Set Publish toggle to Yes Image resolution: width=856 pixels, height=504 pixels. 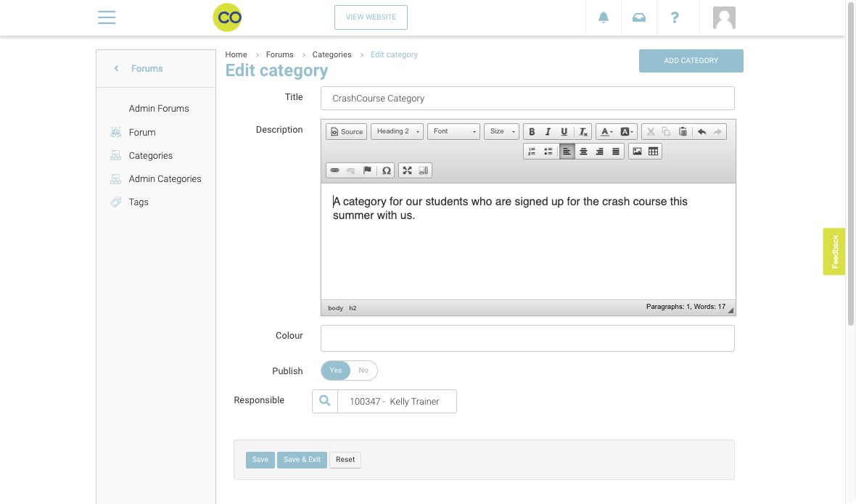[336, 371]
